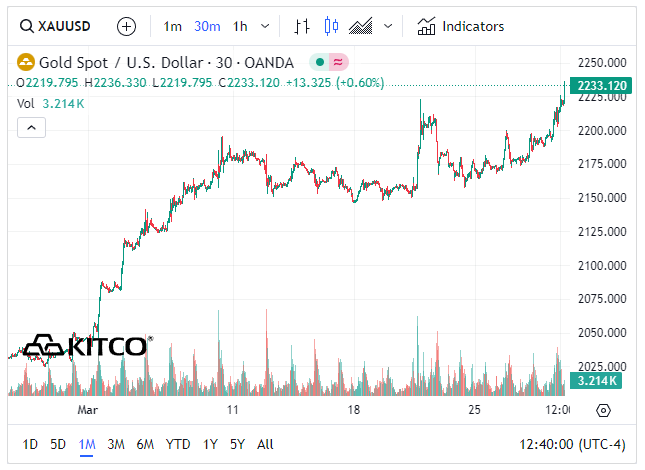
Task: Select the bars chart style icon
Action: pos(302,26)
